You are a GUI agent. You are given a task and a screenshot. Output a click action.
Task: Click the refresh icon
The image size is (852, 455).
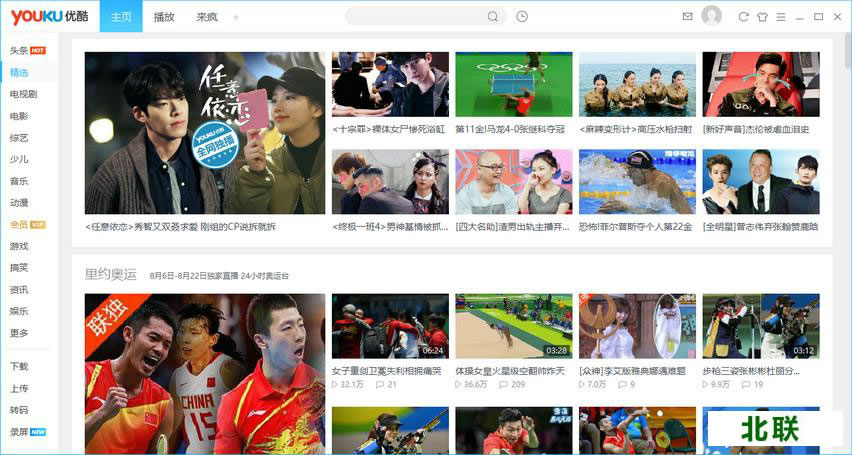(743, 17)
